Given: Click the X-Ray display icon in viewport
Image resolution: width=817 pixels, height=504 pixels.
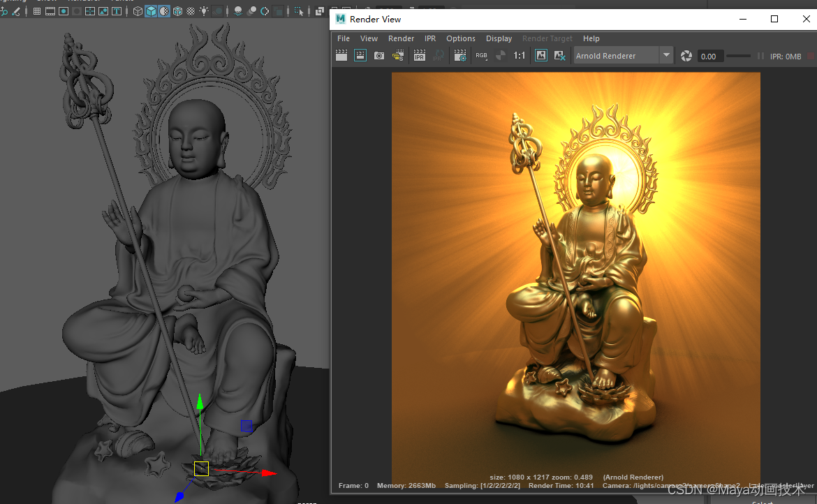Looking at the screenshot, I should pyautogui.click(x=320, y=11).
